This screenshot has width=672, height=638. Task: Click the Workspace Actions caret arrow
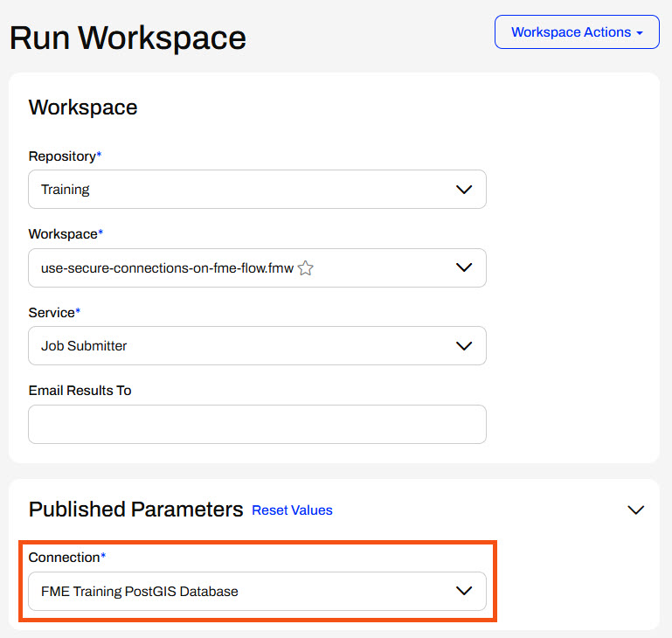tap(641, 33)
